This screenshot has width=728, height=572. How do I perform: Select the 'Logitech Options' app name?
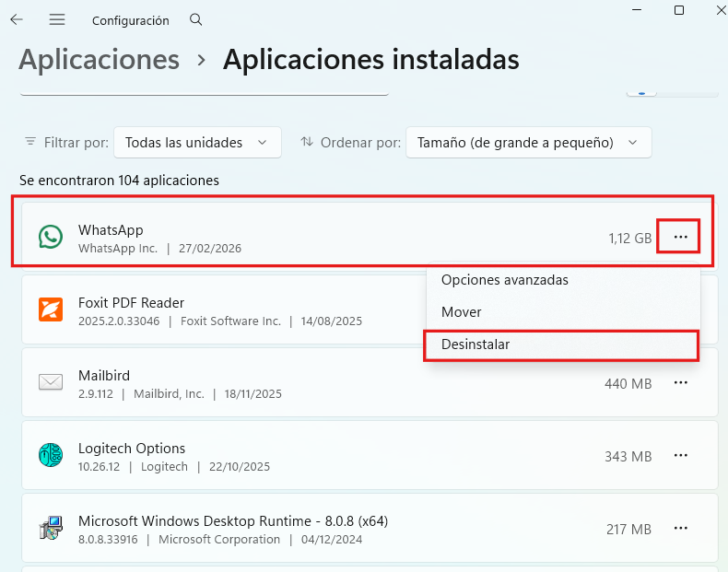click(132, 449)
